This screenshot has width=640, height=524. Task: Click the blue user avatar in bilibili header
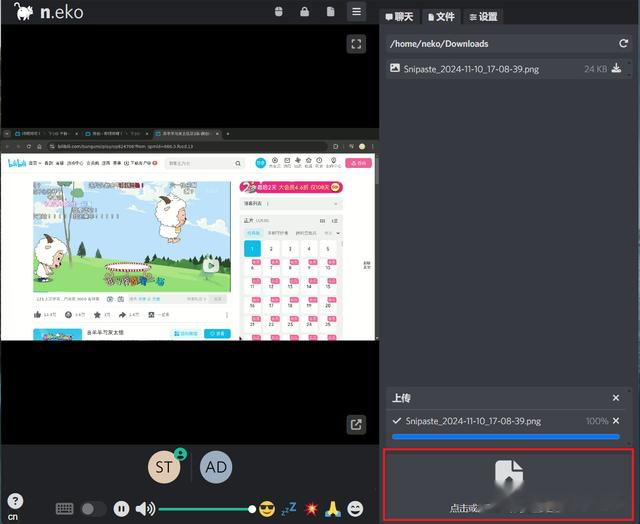(260, 163)
